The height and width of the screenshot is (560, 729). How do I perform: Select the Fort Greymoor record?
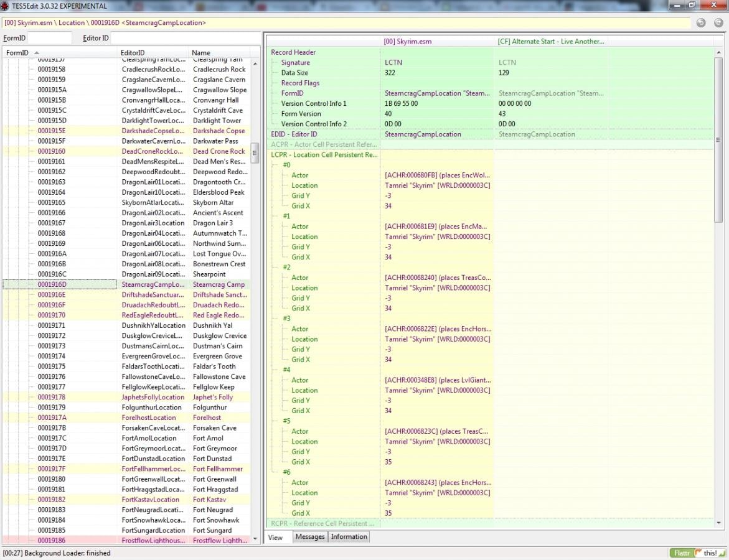[x=126, y=449]
